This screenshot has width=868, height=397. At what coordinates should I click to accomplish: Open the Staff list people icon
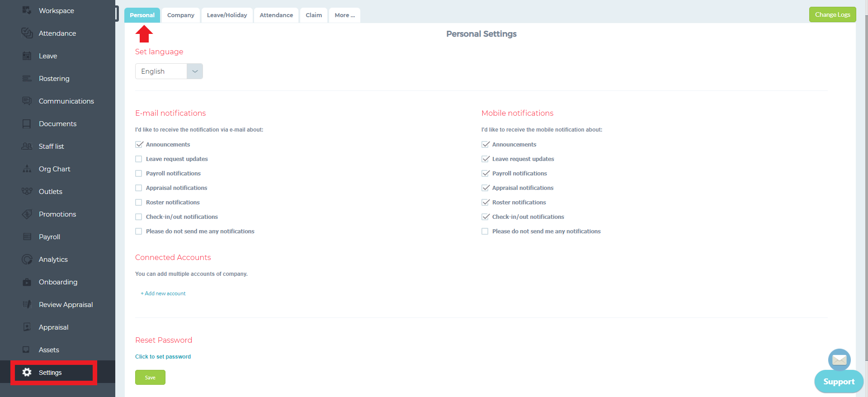coord(27,146)
